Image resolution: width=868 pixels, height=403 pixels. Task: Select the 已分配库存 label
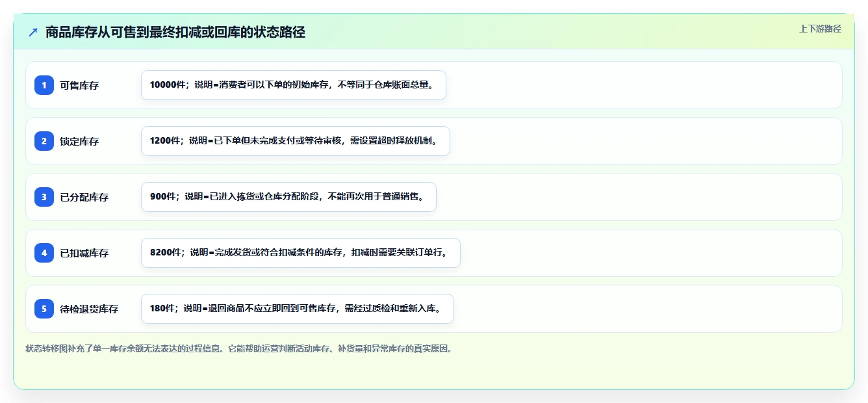click(x=84, y=197)
